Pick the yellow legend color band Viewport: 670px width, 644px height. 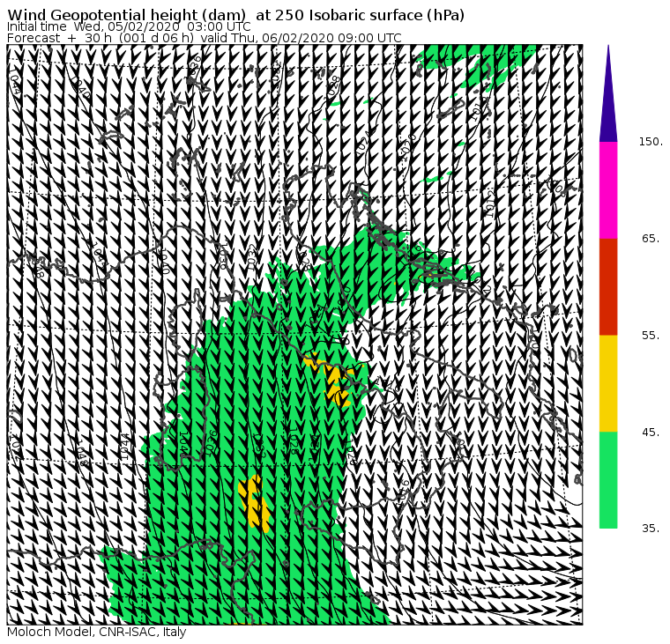(608, 383)
